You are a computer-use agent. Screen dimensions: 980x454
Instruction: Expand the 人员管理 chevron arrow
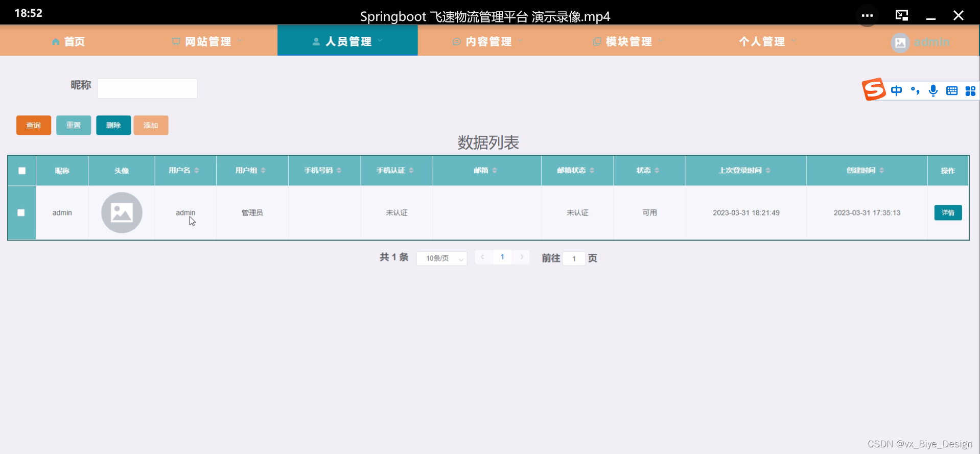coord(380,40)
